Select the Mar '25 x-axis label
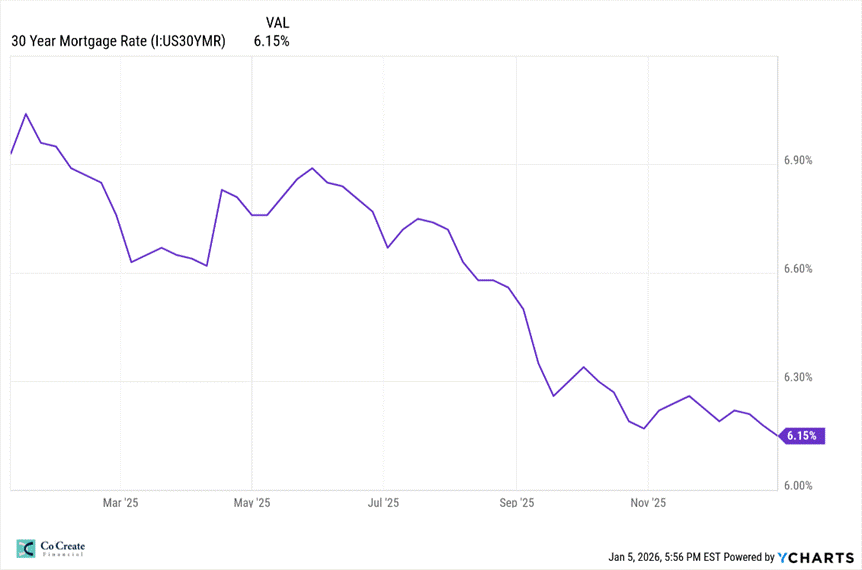862x570 pixels. pyautogui.click(x=120, y=502)
